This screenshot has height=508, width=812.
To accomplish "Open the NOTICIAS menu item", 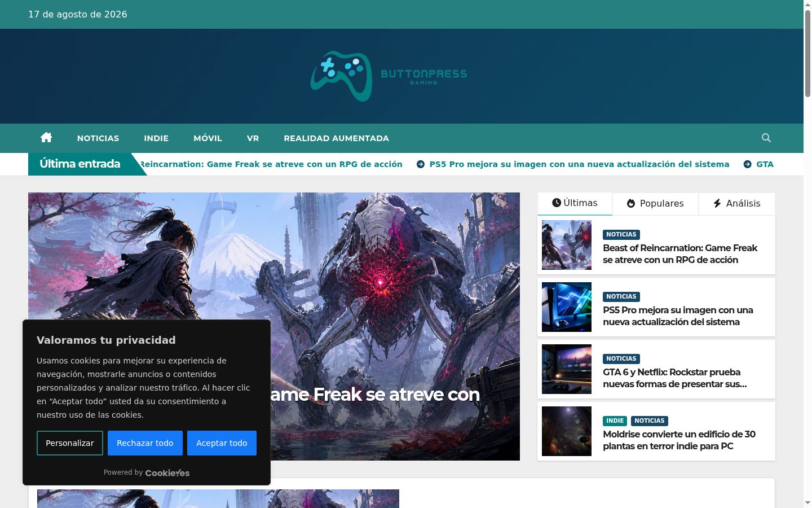I will (x=98, y=138).
